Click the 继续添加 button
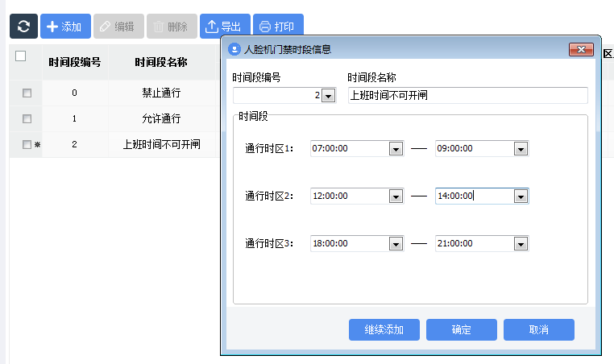 click(x=384, y=329)
